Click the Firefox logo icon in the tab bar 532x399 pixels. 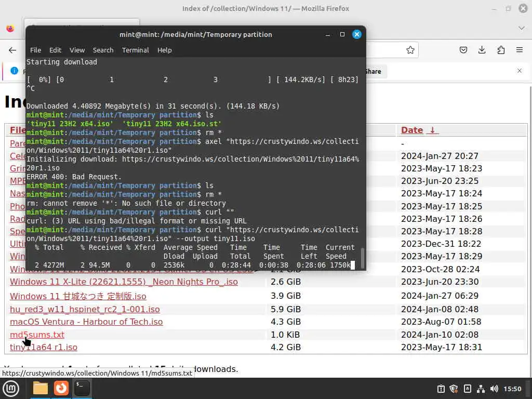click(10, 29)
